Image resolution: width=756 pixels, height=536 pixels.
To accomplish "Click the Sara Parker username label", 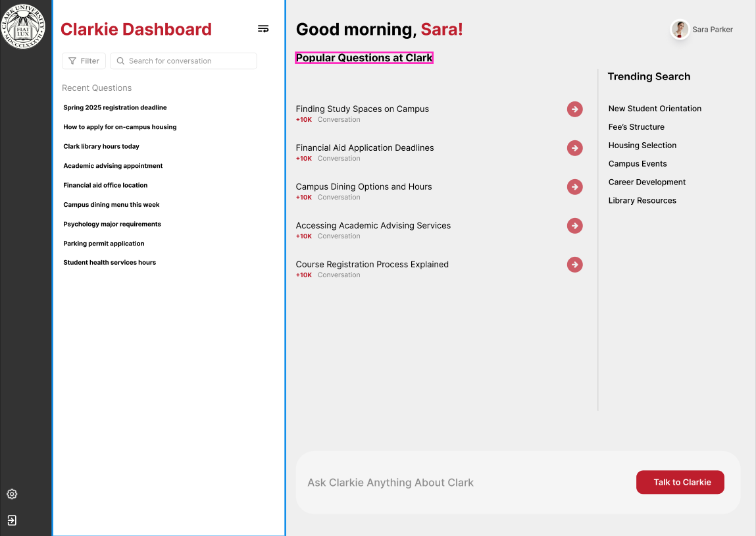I will 712,30.
